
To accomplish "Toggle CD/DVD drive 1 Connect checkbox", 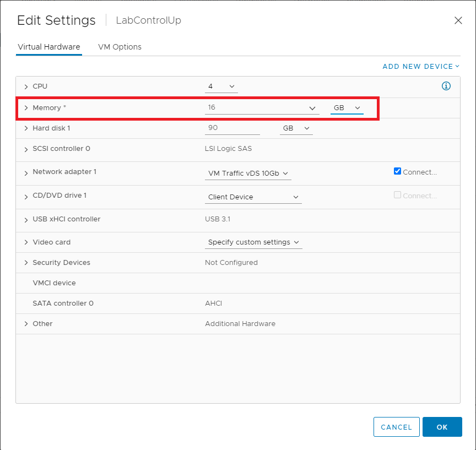I will click(397, 195).
